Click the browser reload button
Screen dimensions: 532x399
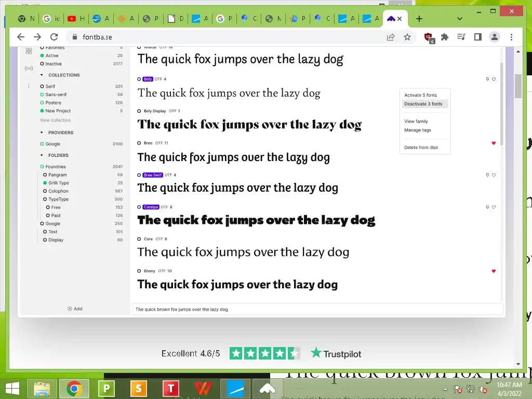54,37
